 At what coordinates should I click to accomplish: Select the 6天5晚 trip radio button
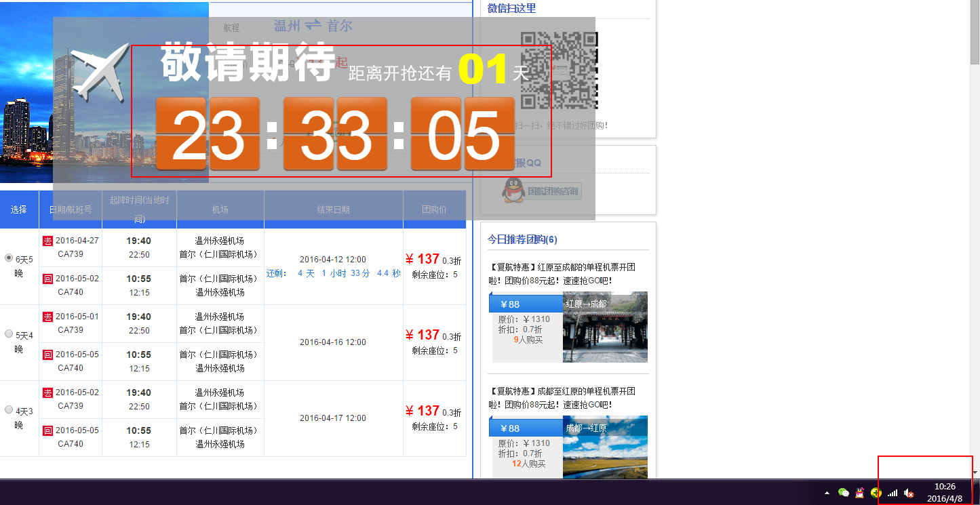point(9,258)
